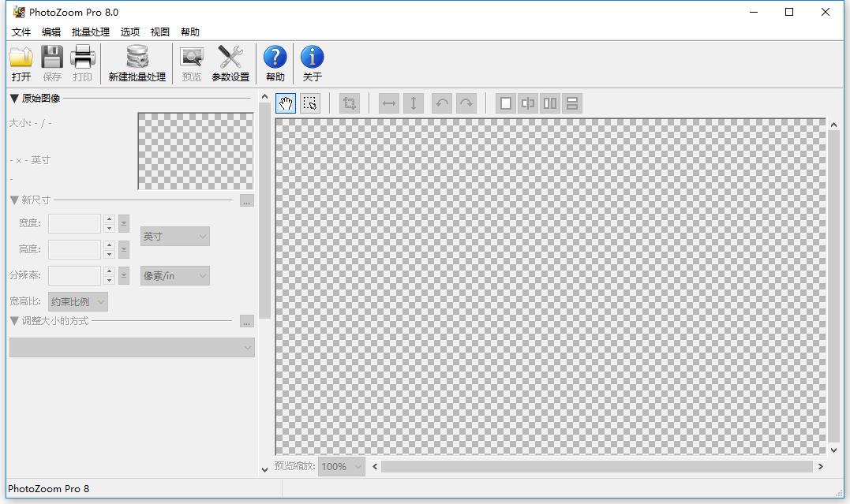
Task: Click the left panel scroll down arrow
Action: (x=264, y=470)
